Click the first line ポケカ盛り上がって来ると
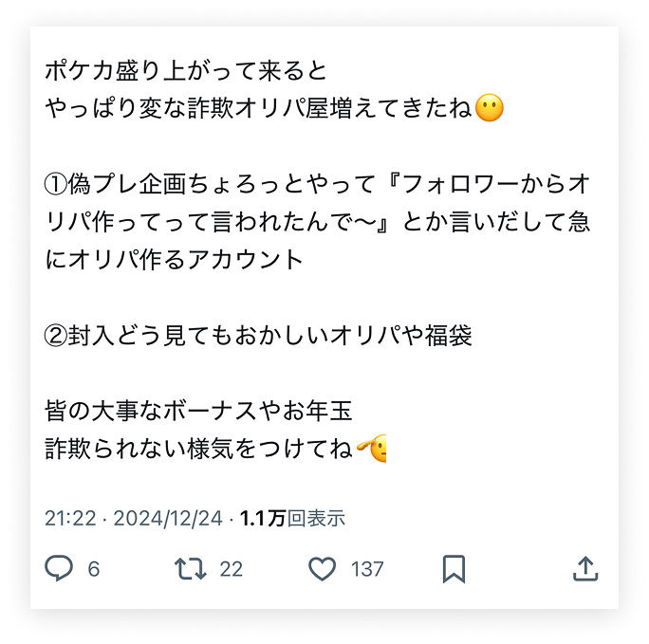 pos(186,71)
